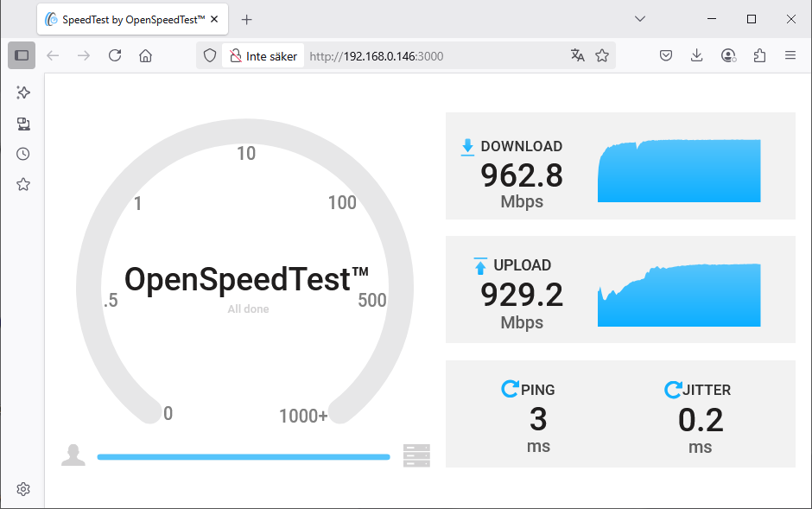Translate this page
Image resolution: width=812 pixels, height=509 pixels.
click(577, 55)
